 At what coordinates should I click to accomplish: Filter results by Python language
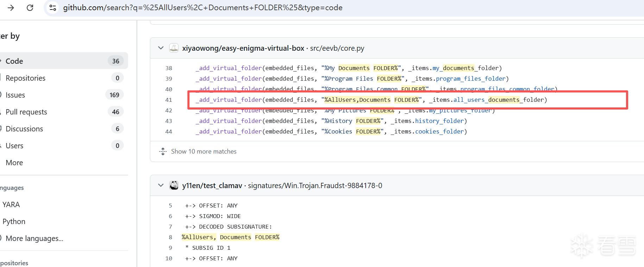pos(14,221)
